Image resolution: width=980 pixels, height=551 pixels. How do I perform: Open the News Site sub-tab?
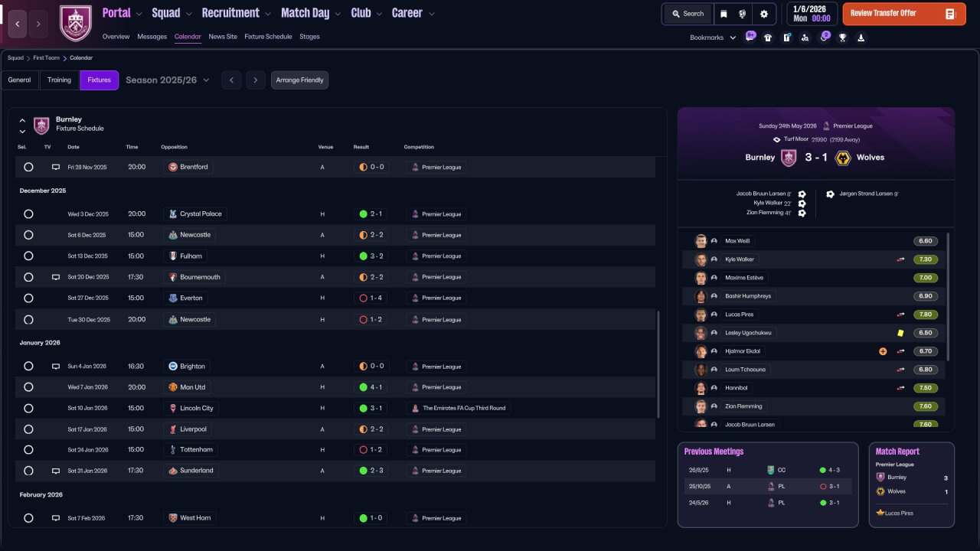(223, 37)
